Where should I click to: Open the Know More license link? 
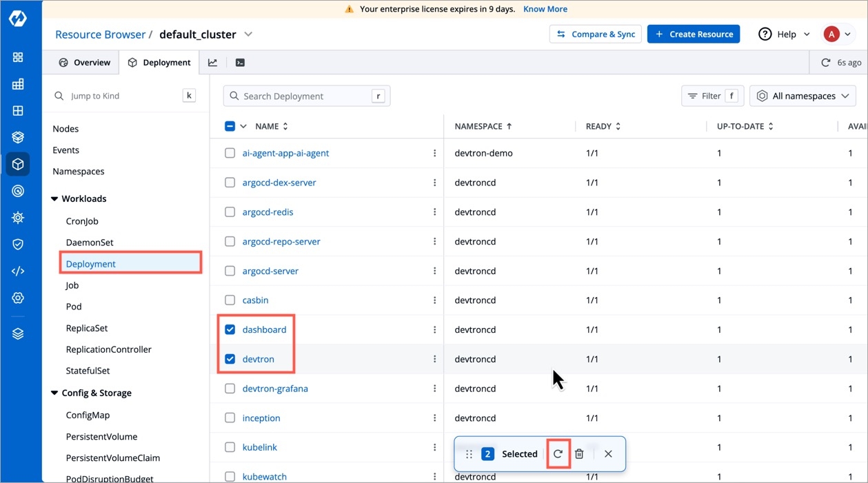click(545, 9)
